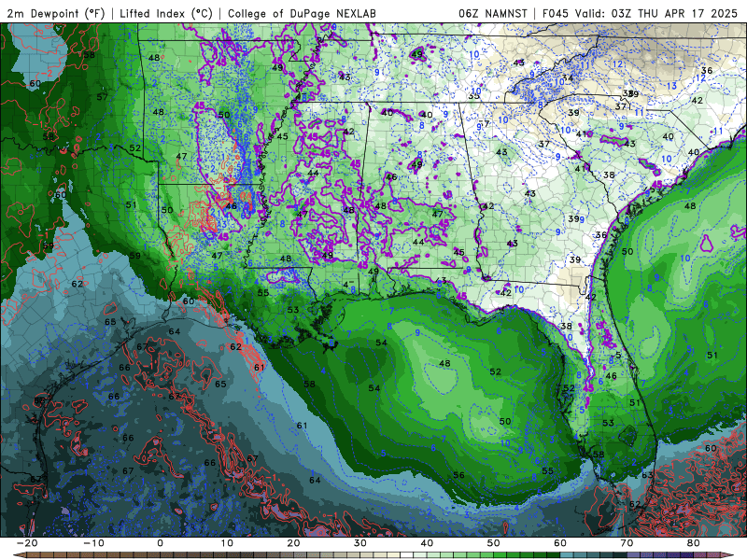Click the '0' label on the color scale
Screen dimensions: 747x560
160,543
